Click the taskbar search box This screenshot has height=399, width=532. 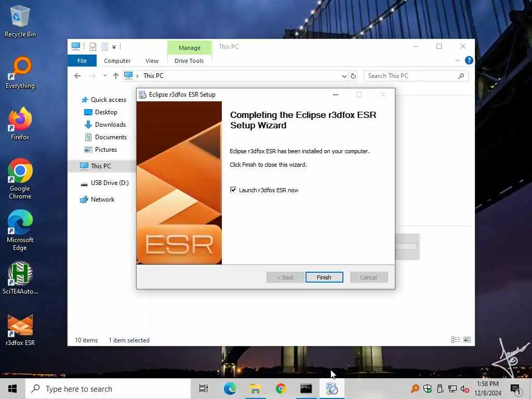[108, 389]
